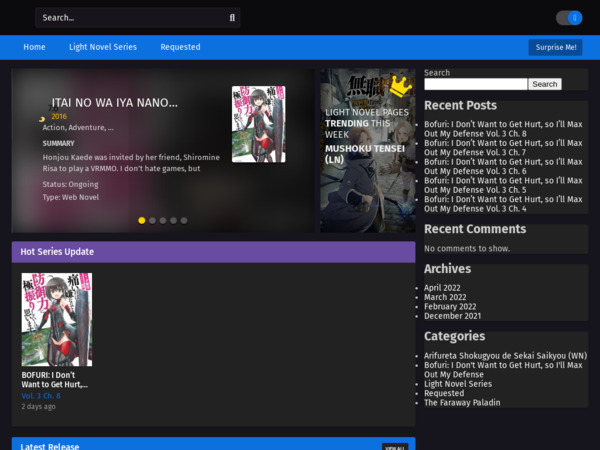The image size is (600, 450).
Task: Open the Light Novel Series menu
Action: click(x=103, y=47)
